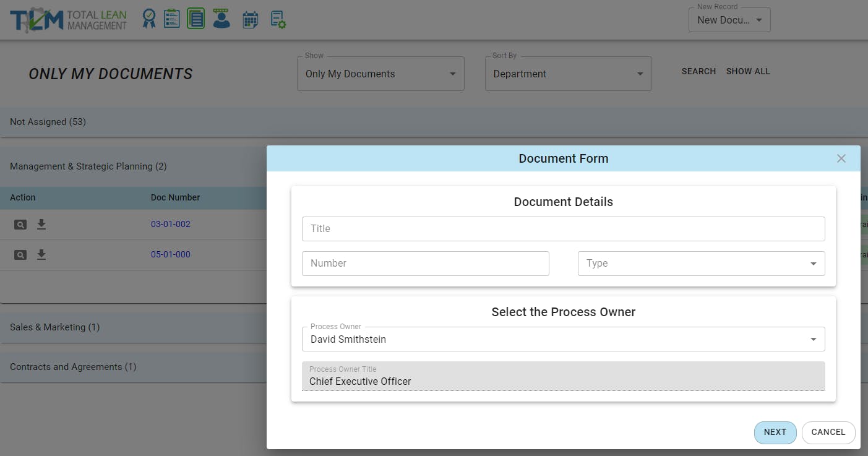Image resolution: width=868 pixels, height=456 pixels.
Task: Click the view icon for document 03-01-002
Action: (20, 225)
